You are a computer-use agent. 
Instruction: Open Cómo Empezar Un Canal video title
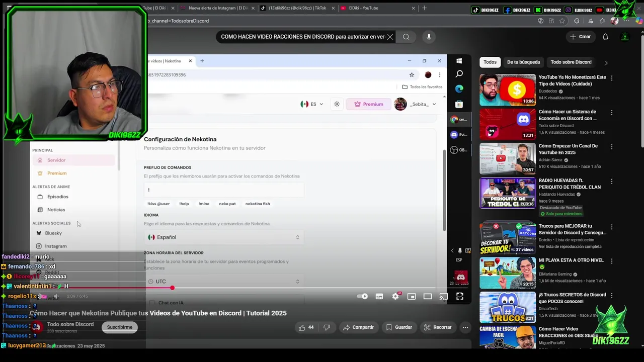(568, 149)
